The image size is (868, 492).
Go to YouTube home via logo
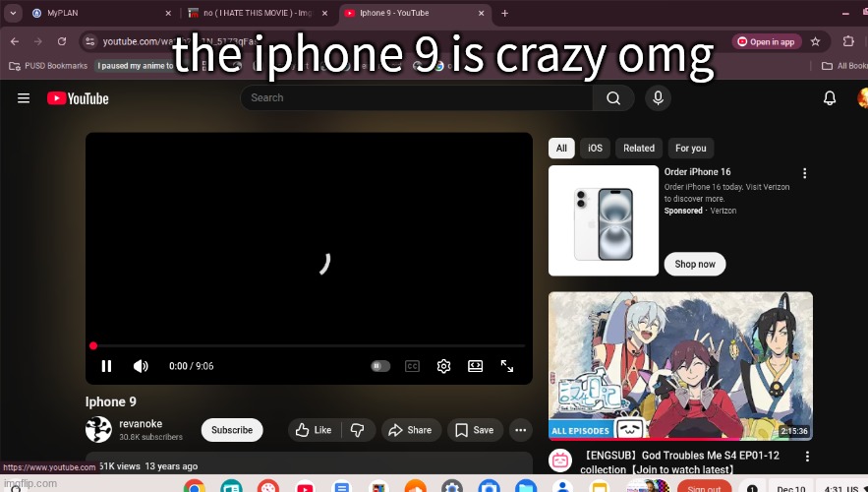click(x=78, y=98)
